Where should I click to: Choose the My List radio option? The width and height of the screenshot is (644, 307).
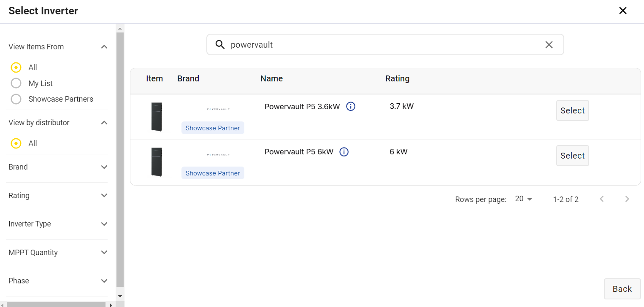click(16, 83)
